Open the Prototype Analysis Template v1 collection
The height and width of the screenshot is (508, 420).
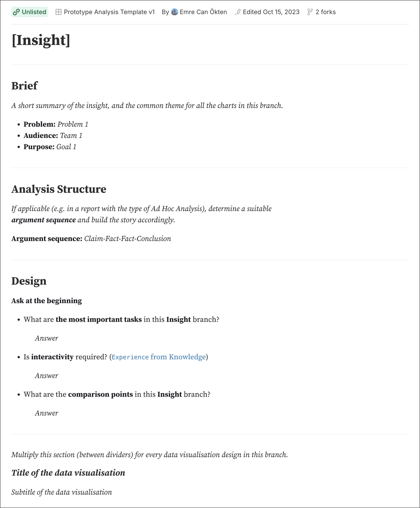point(109,12)
